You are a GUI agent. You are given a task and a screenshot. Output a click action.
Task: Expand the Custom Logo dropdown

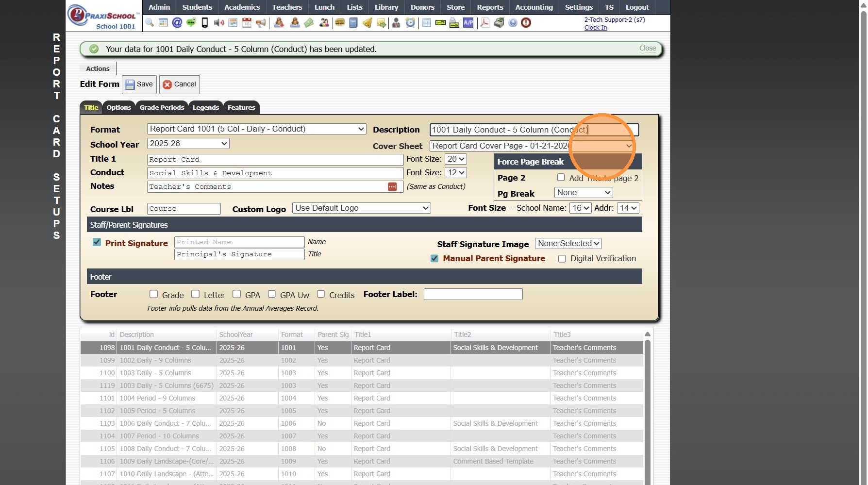(362, 208)
